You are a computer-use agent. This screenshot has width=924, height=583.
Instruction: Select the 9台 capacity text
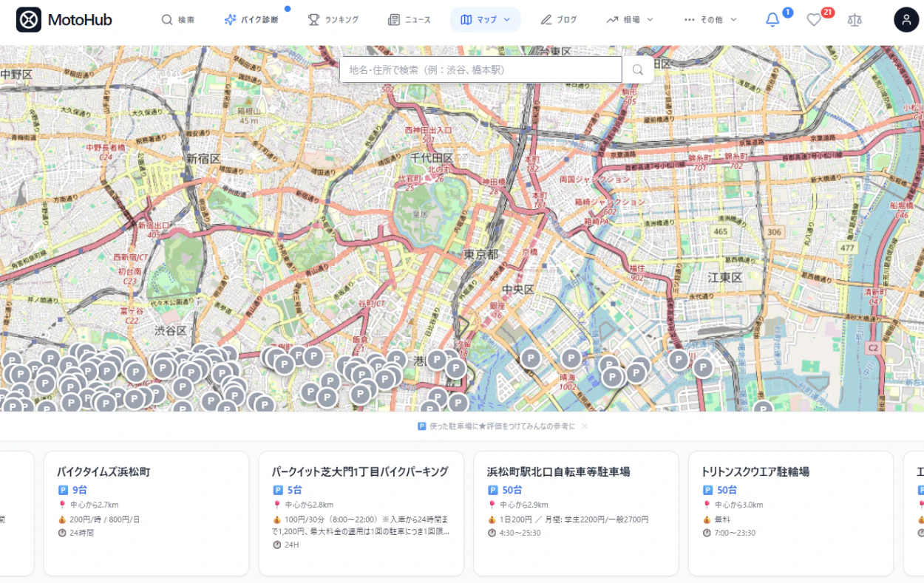pos(80,490)
